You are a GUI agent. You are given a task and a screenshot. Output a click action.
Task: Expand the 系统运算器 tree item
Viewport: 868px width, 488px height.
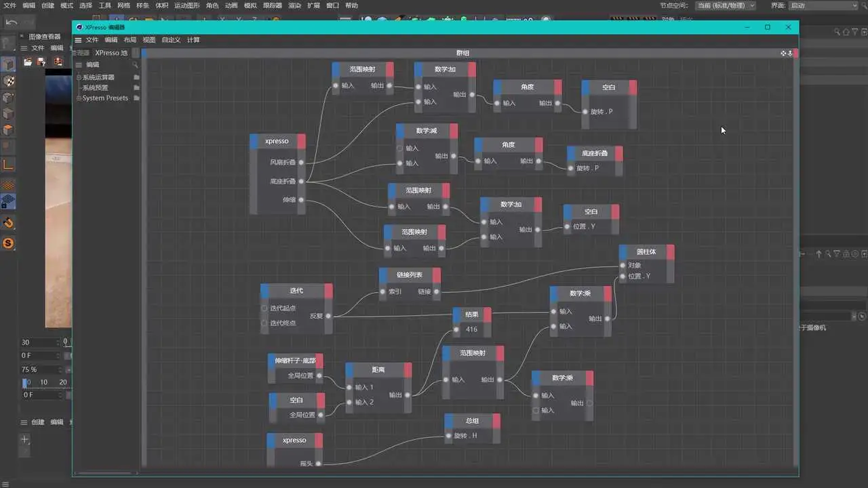(x=79, y=77)
